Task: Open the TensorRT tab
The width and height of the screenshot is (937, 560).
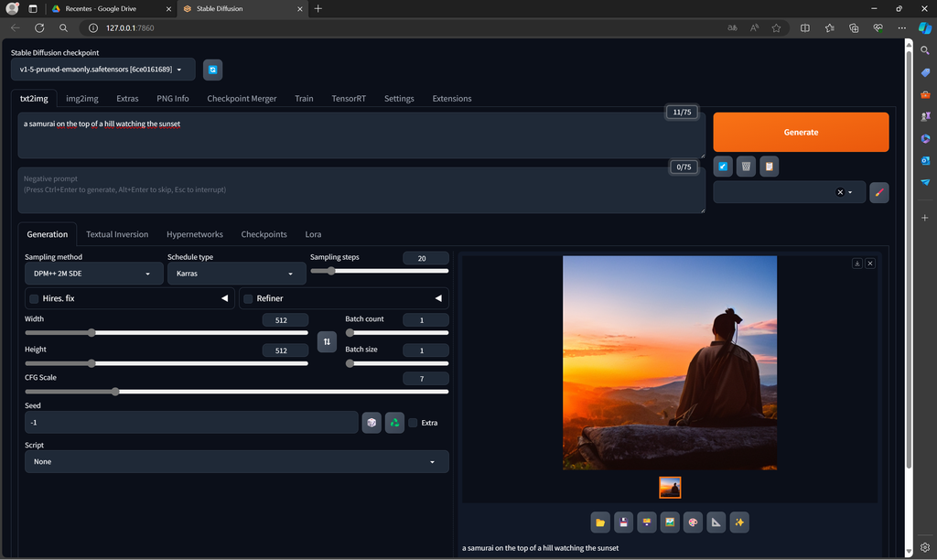Action: coord(349,99)
